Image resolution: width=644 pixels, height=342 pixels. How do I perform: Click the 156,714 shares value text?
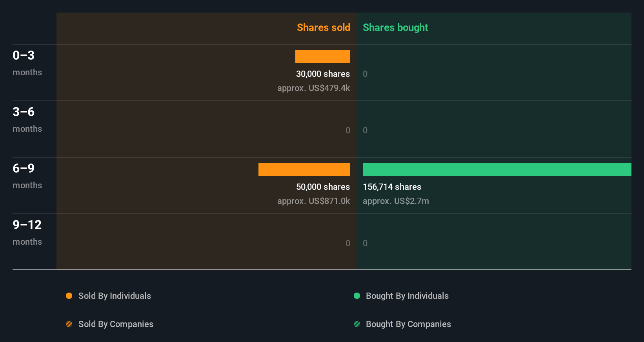point(392,187)
